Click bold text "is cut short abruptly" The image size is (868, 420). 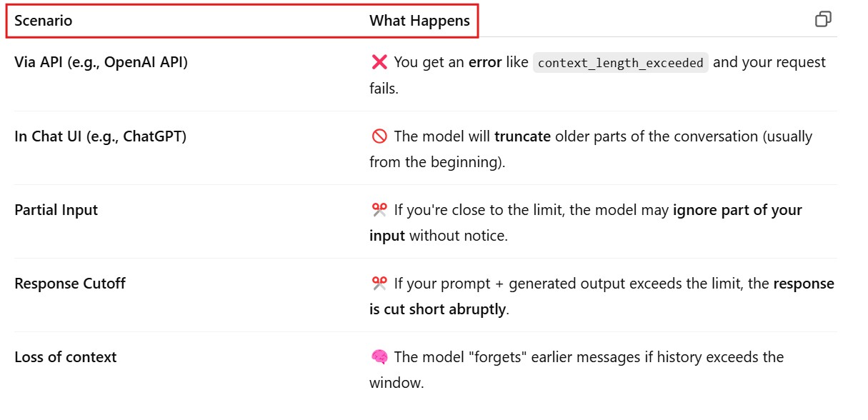[x=437, y=309]
